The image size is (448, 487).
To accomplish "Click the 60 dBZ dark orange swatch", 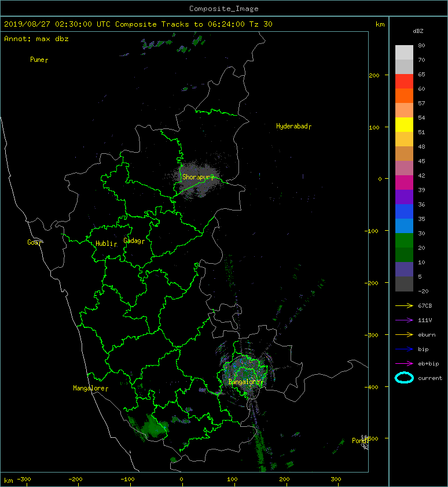I will [x=404, y=95].
